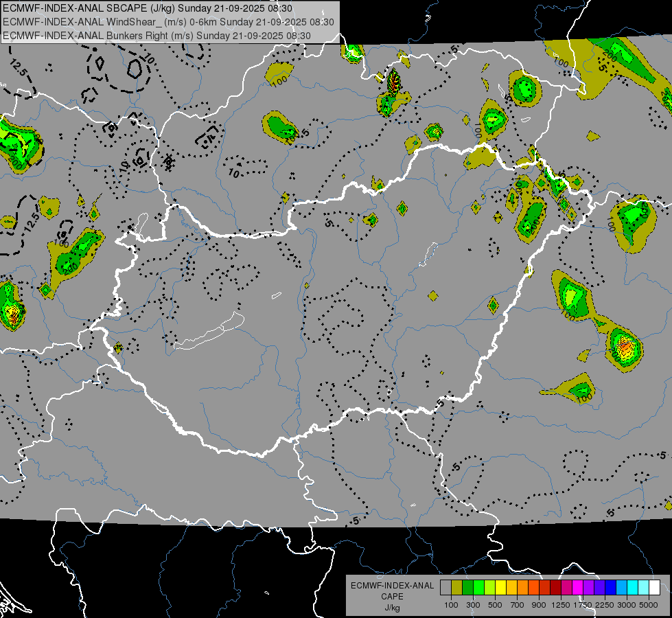
Task: Click the legend's CAPE label
Action: (392, 597)
